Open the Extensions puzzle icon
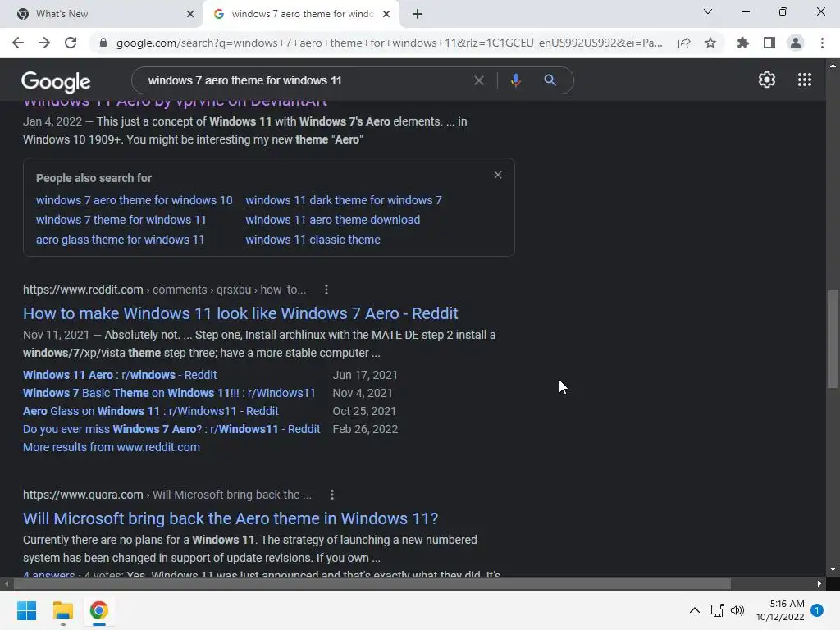 coord(742,43)
